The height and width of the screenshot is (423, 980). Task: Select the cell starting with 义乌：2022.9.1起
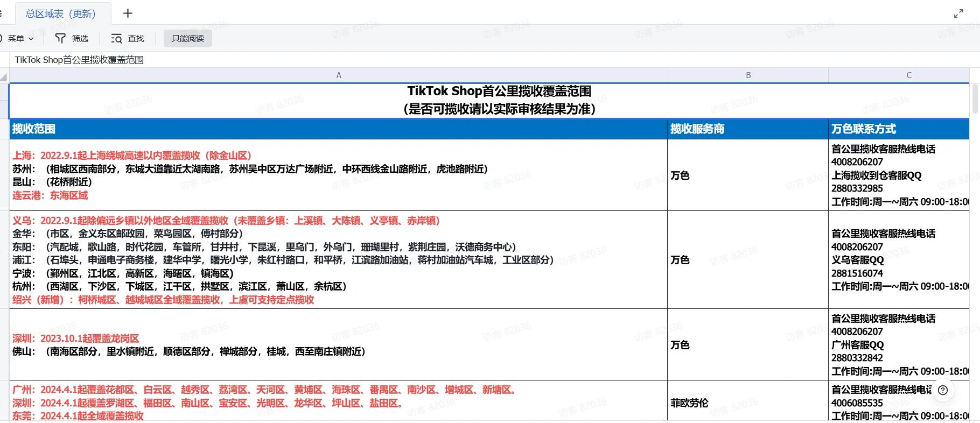[x=339, y=260]
